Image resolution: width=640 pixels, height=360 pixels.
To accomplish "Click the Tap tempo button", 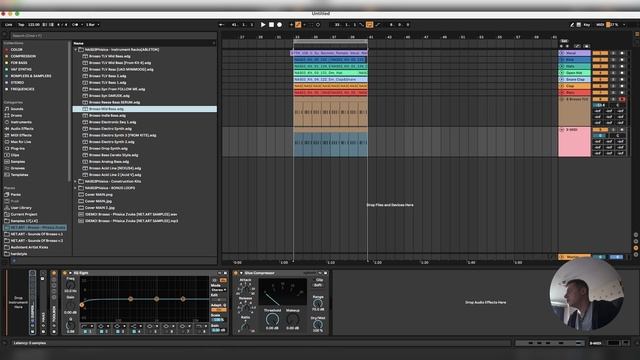I will [x=21, y=24].
